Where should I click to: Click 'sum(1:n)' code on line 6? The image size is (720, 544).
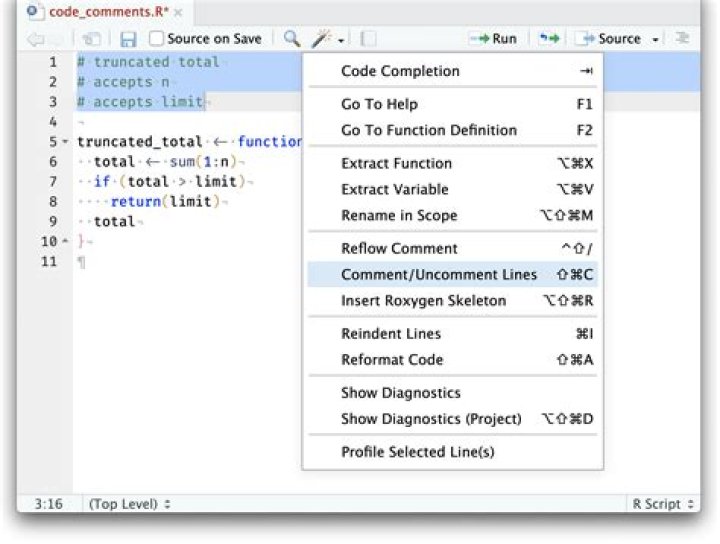point(203,162)
